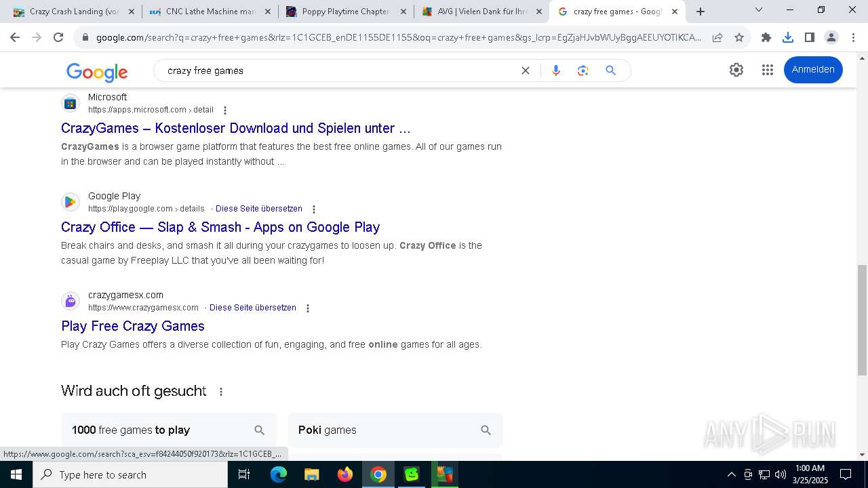
Task: Open the Chrome extensions puzzle icon
Action: click(766, 37)
